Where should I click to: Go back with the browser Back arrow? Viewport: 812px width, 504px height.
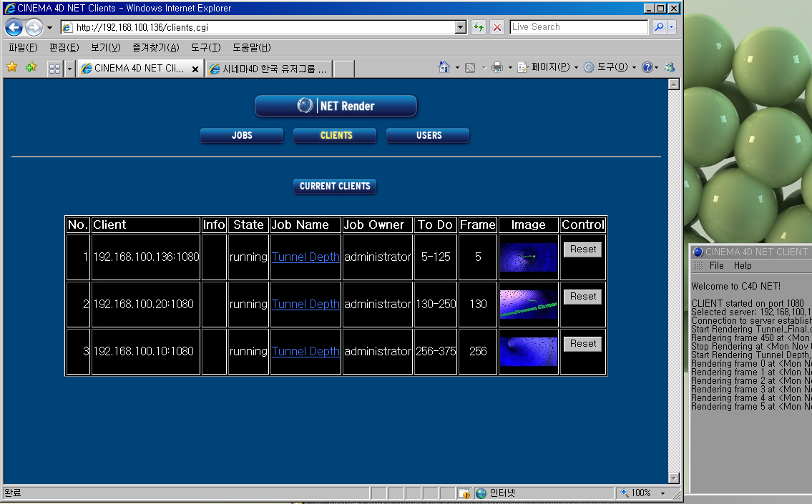pos(14,27)
